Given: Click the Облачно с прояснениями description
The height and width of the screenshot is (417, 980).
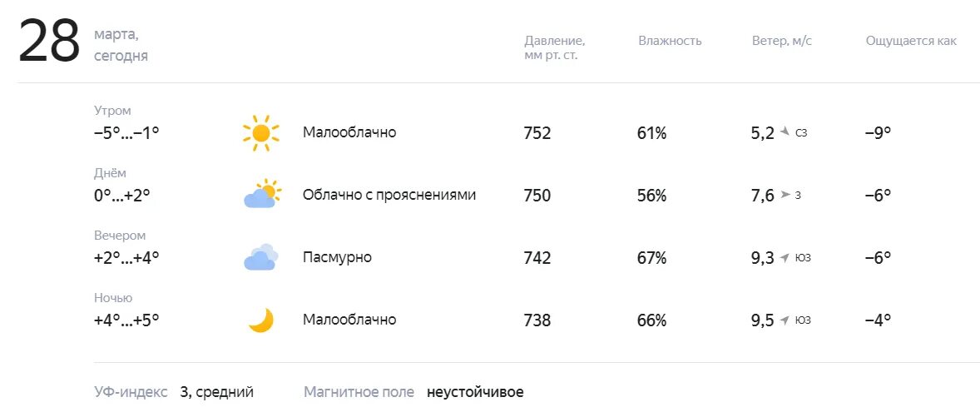Looking at the screenshot, I should [x=389, y=195].
